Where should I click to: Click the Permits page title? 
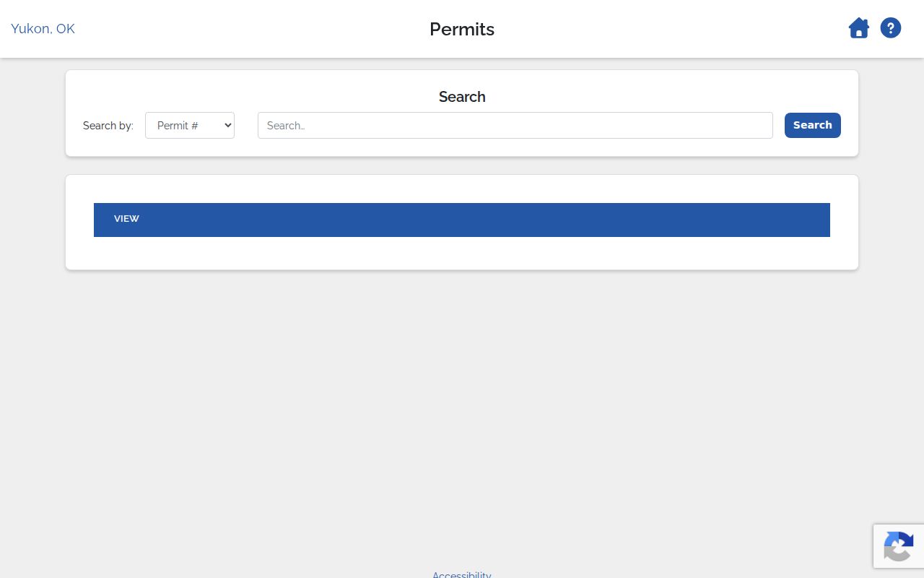coord(462,29)
